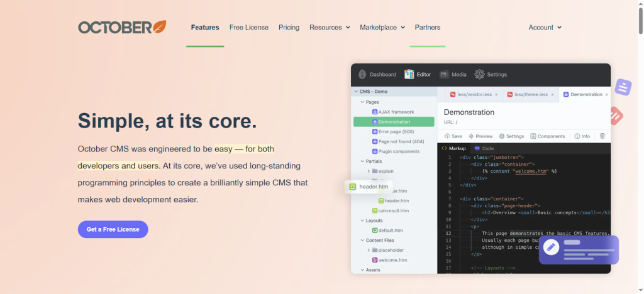The image size is (644, 294).
Task: Open the Components icon in editor toolbar
Action: click(533, 136)
